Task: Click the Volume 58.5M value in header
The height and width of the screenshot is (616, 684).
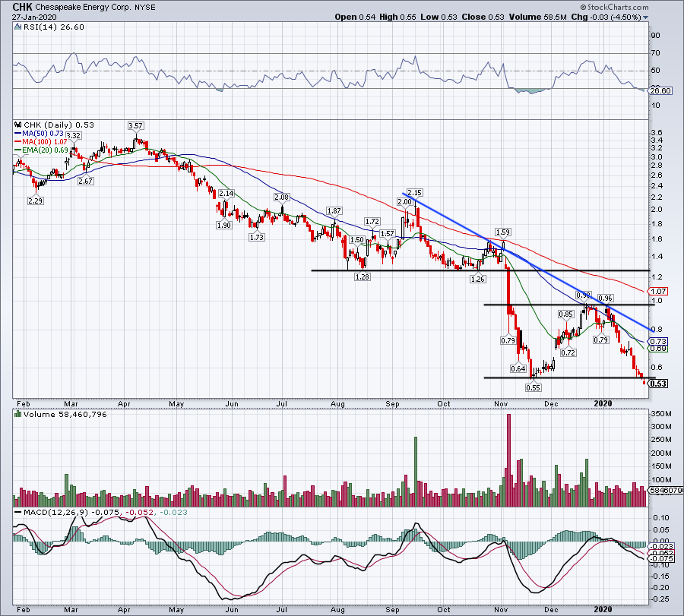Action: (x=537, y=17)
